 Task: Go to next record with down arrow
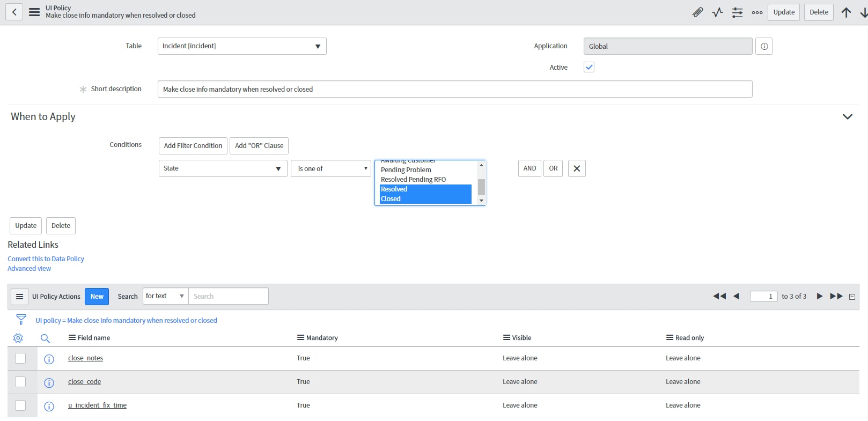pos(864,12)
